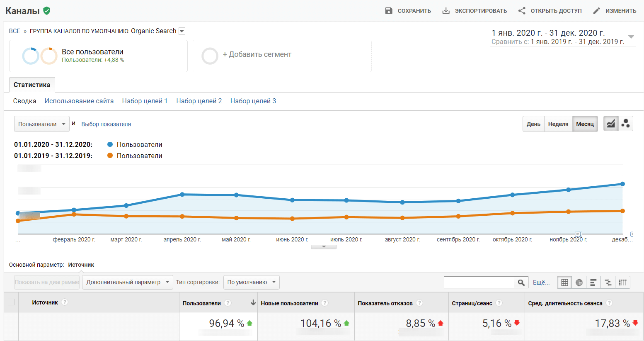The width and height of the screenshot is (644, 341).
Task: Click the Сохранить save icon
Action: [x=388, y=11]
